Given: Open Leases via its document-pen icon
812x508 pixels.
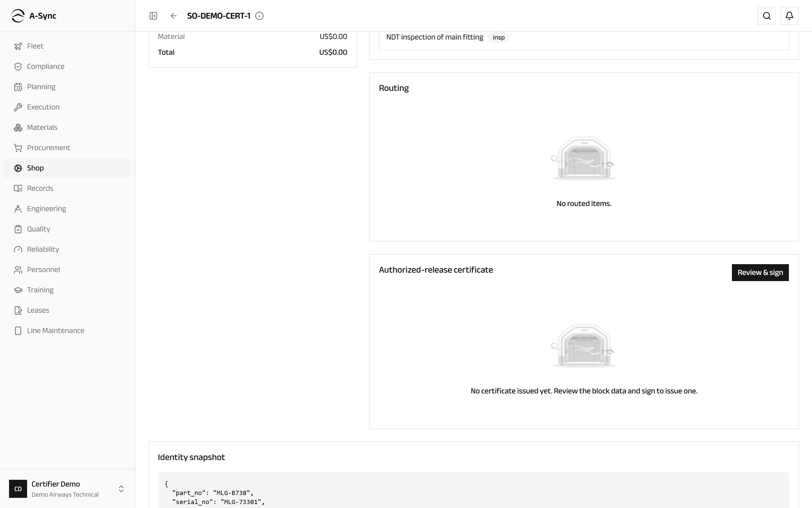Looking at the screenshot, I should [18, 310].
